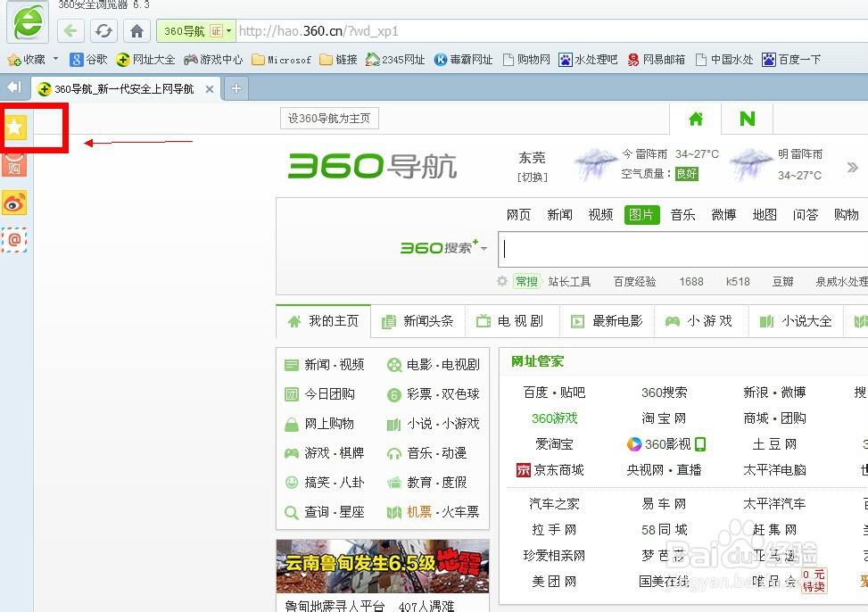Switch to the 最新电影 tab
868x612 pixels.
pos(607,320)
